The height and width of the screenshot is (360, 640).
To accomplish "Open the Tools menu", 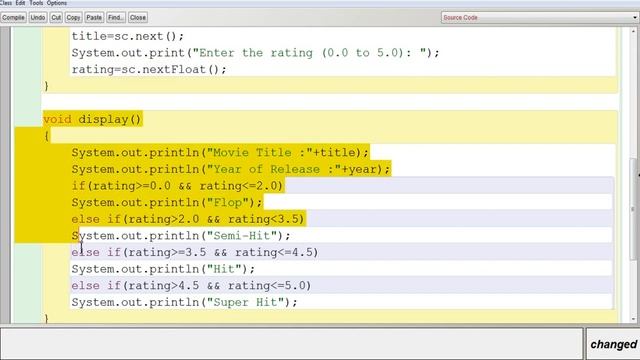I will (36, 3).
